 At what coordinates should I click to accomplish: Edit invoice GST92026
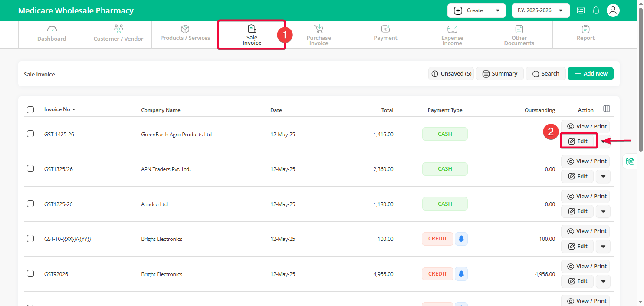[x=577, y=281]
